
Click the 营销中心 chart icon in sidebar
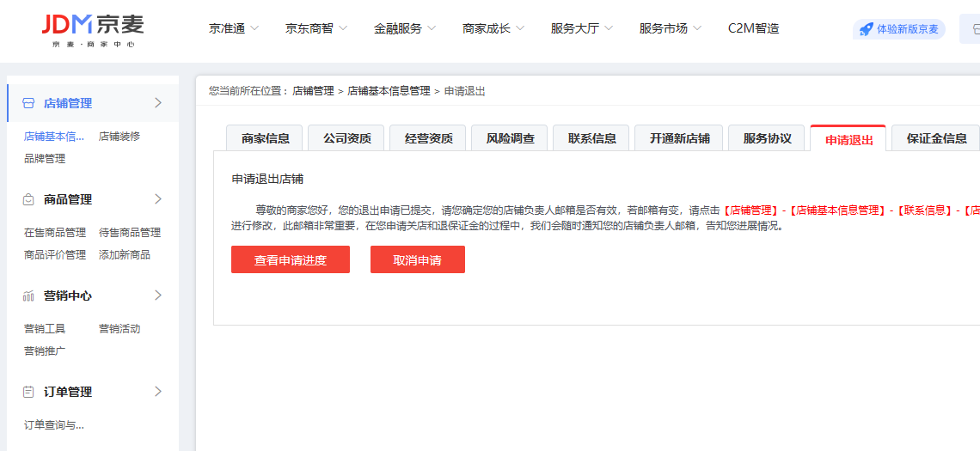point(28,296)
